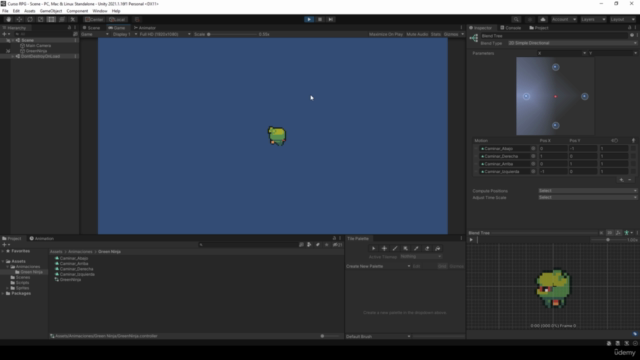This screenshot has width=640, height=360.
Task: Open the custom editor tools icon
Action: click(x=73, y=19)
